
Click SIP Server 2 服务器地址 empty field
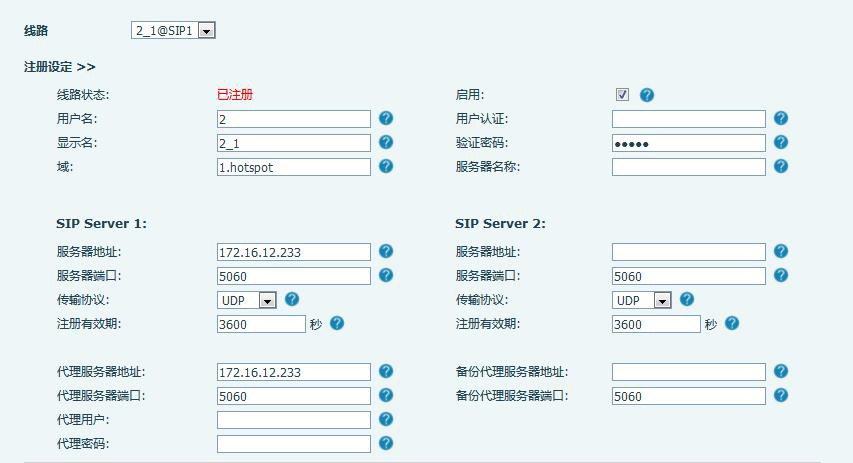[688, 252]
